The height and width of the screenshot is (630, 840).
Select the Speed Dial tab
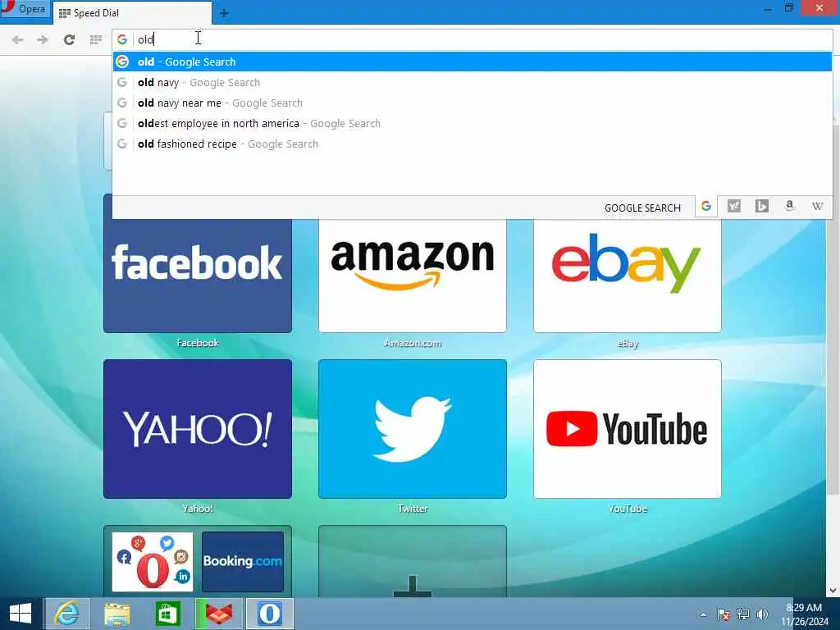click(x=132, y=13)
